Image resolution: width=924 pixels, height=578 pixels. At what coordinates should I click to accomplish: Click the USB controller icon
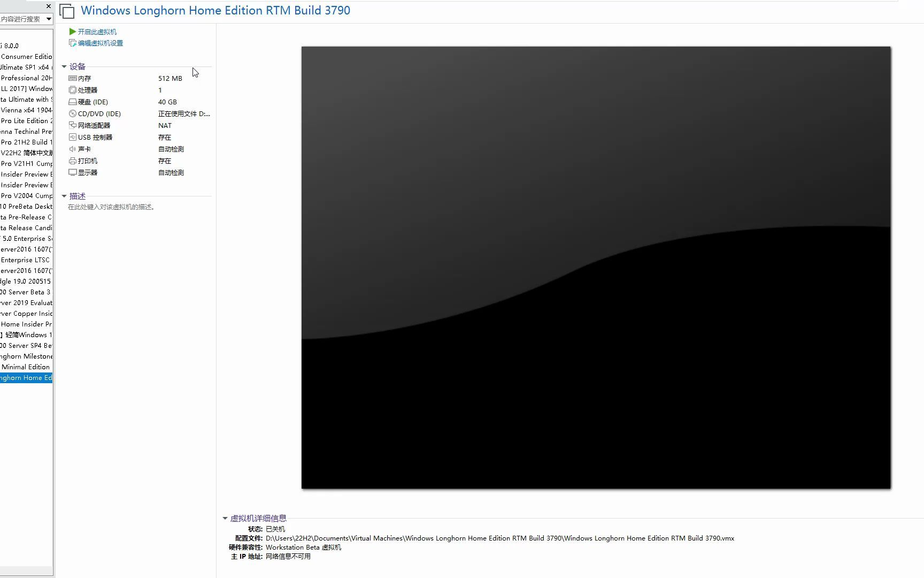click(72, 137)
